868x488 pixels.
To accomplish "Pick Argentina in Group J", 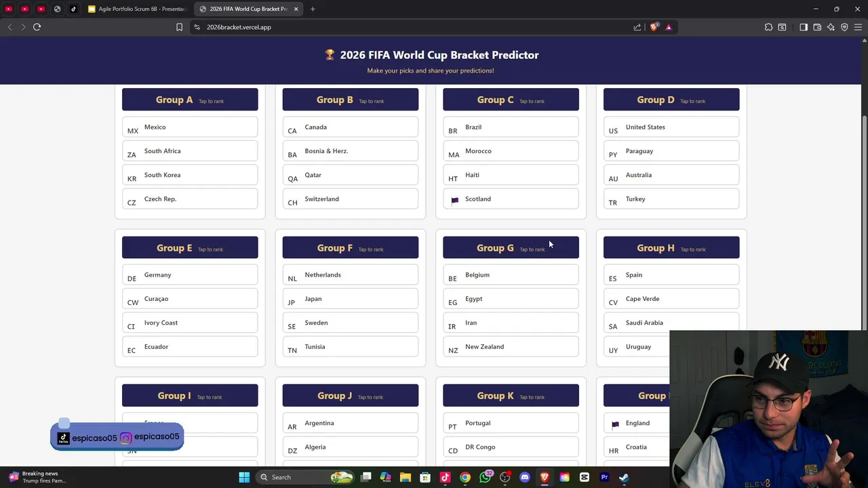I will point(351,423).
